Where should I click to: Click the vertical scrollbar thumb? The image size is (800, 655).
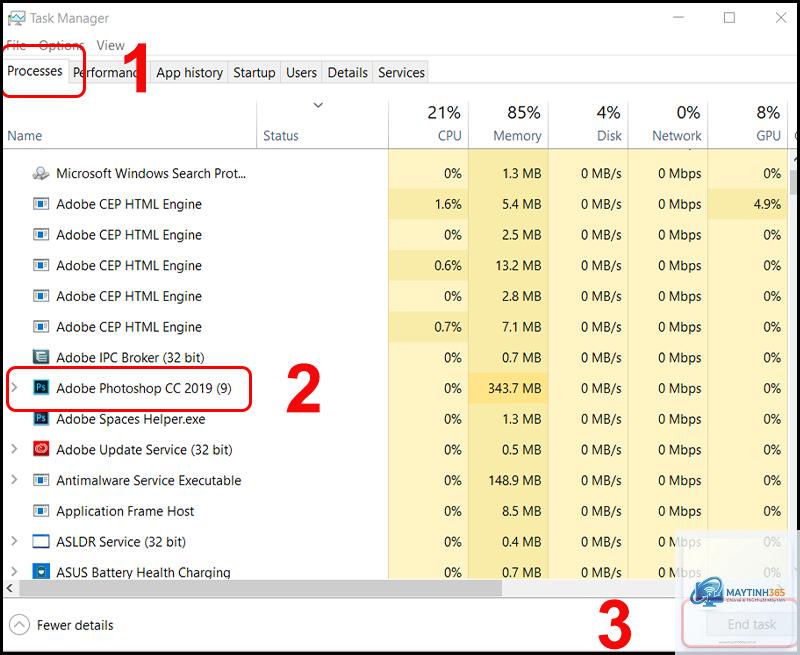coord(794,182)
